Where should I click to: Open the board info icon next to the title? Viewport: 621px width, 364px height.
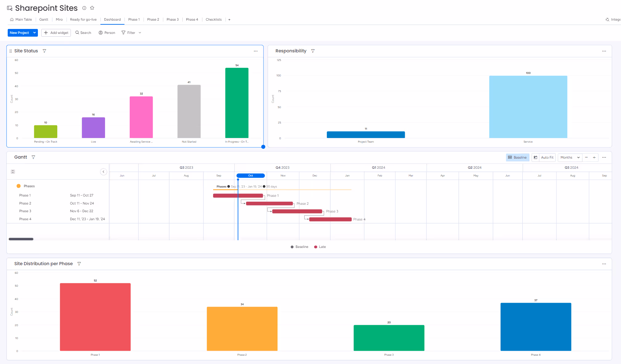coord(84,8)
